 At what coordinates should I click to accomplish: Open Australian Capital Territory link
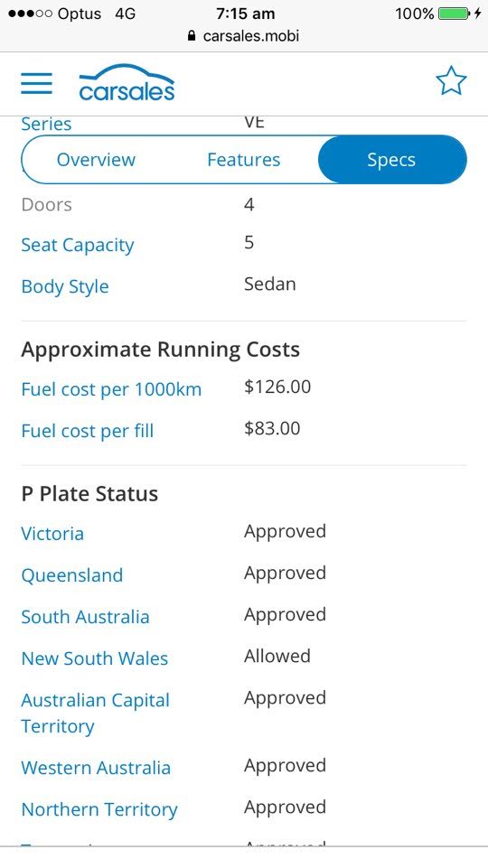click(x=95, y=713)
